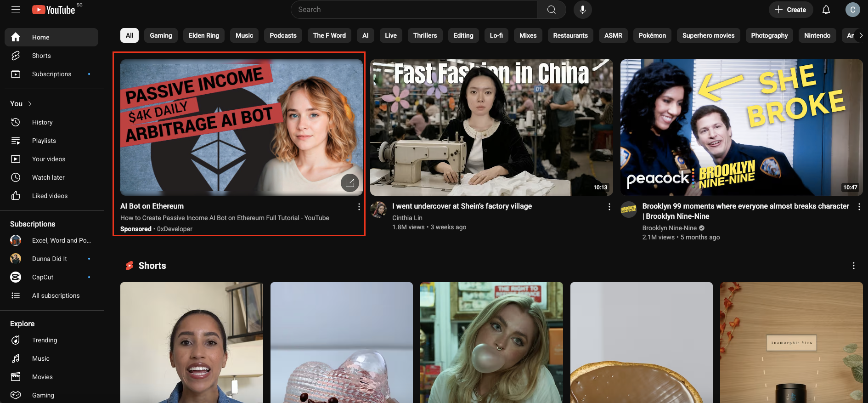Select the Music filter chip

[x=244, y=35]
